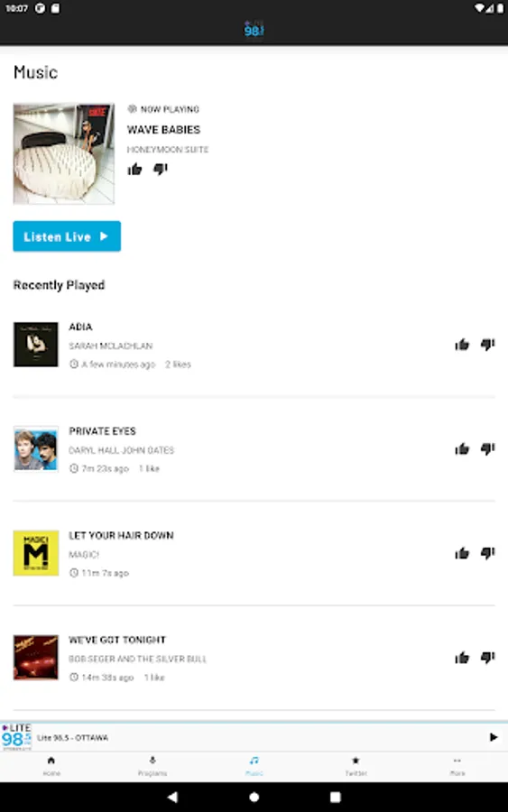Screen dimensions: 508x812
Task: Start the Listen Live stream
Action: [x=67, y=236]
